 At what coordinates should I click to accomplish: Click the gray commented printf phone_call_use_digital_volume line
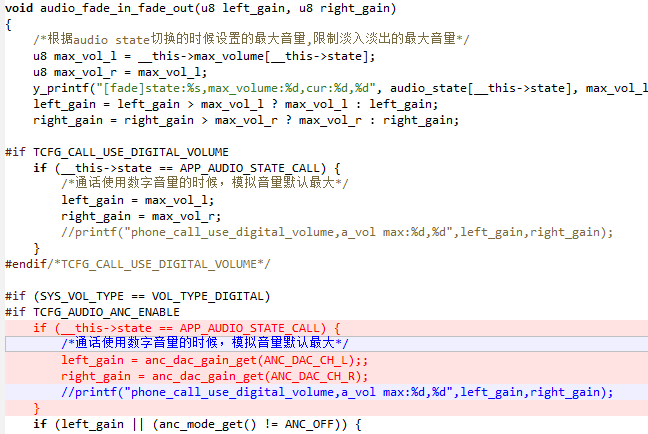(337, 232)
